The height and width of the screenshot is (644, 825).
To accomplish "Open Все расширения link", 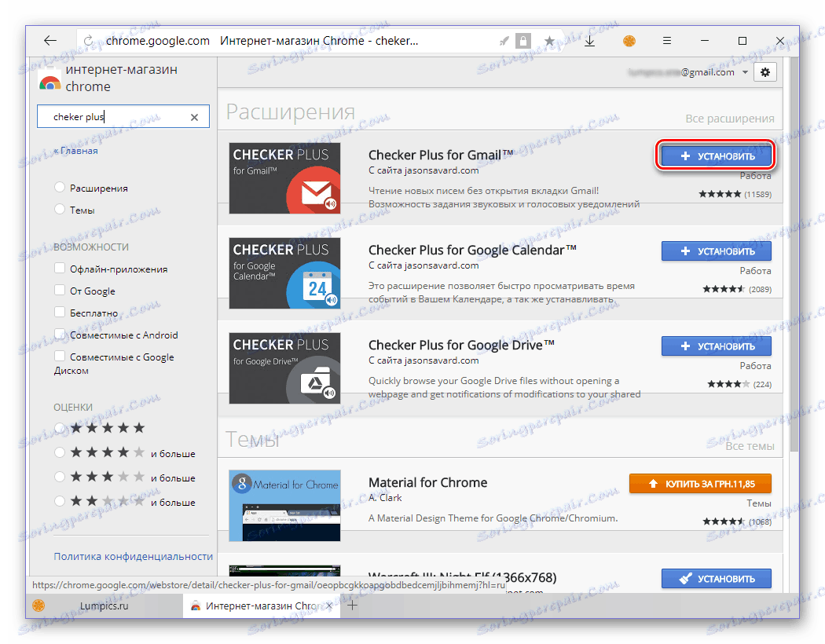I will point(729,119).
